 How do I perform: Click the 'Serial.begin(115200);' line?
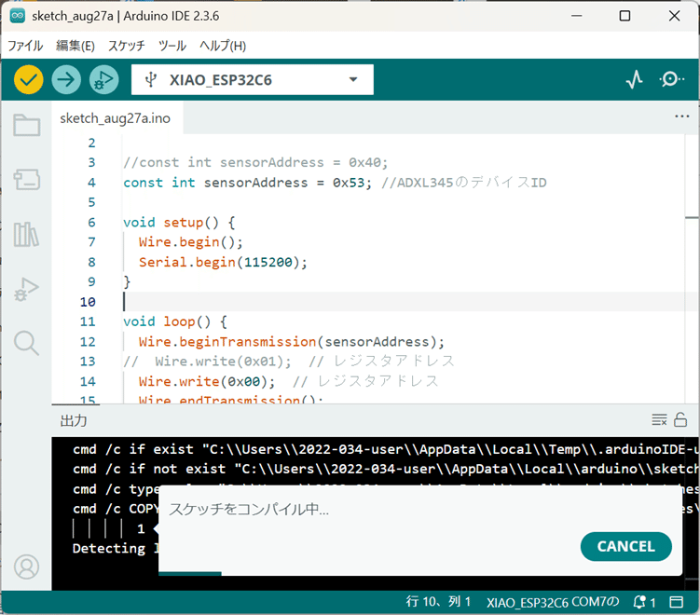[223, 262]
